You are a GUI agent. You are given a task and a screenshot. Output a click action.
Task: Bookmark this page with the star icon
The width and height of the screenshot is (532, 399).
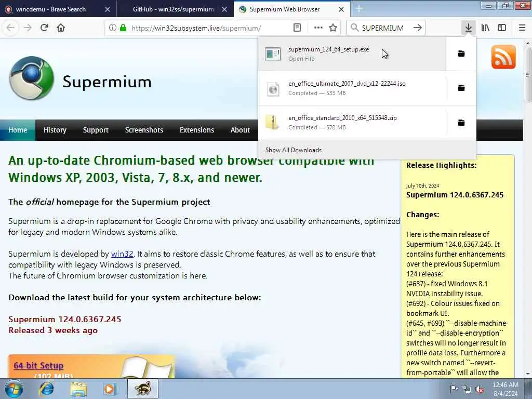click(x=333, y=28)
